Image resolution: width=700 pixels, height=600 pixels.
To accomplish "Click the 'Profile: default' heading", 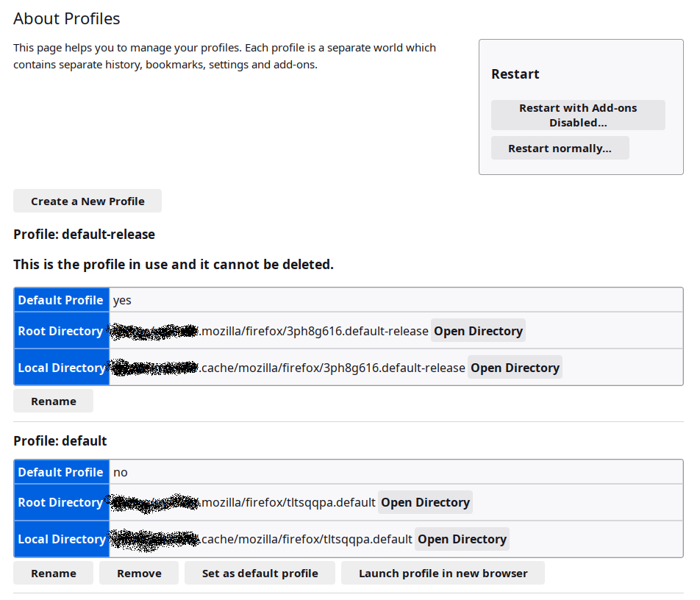I will [x=60, y=441].
